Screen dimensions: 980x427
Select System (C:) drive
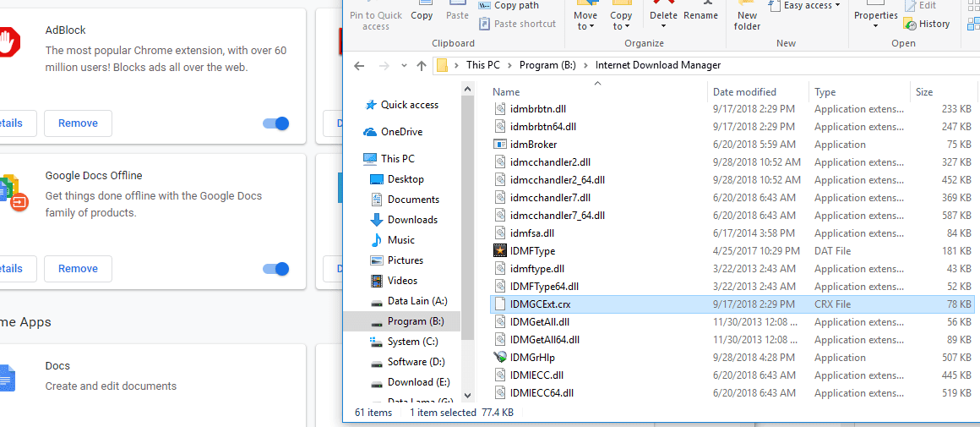click(404, 342)
